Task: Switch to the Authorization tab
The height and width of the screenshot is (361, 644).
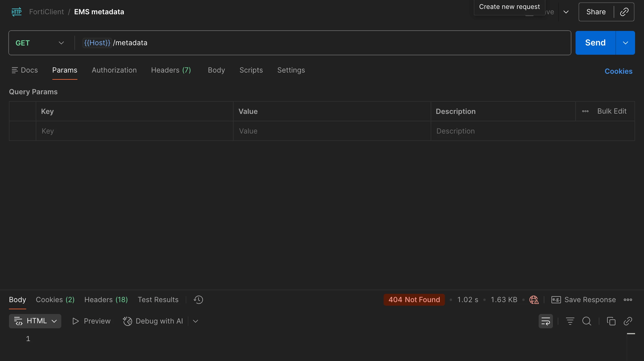Action: click(x=114, y=70)
